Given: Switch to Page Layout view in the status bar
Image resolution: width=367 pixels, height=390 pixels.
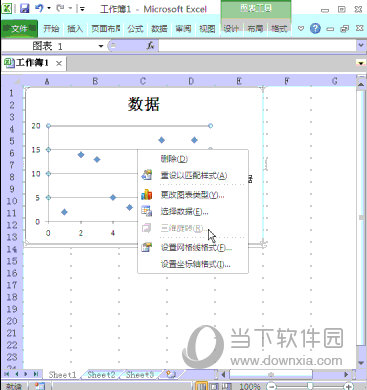Looking at the screenshot, I should 214,386.
